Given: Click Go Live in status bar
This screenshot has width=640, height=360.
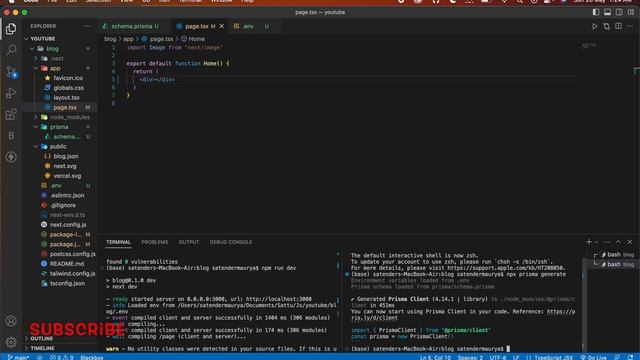Looking at the screenshot, I should coord(594,357).
